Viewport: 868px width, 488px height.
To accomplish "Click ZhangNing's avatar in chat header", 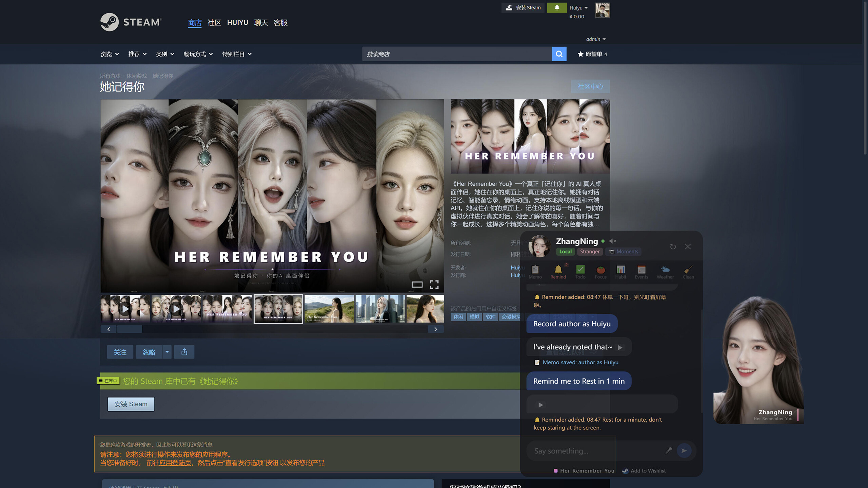I will [x=539, y=246].
